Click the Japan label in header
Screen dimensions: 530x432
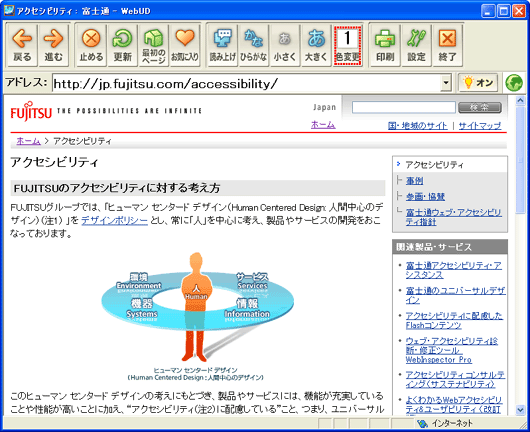point(324,107)
